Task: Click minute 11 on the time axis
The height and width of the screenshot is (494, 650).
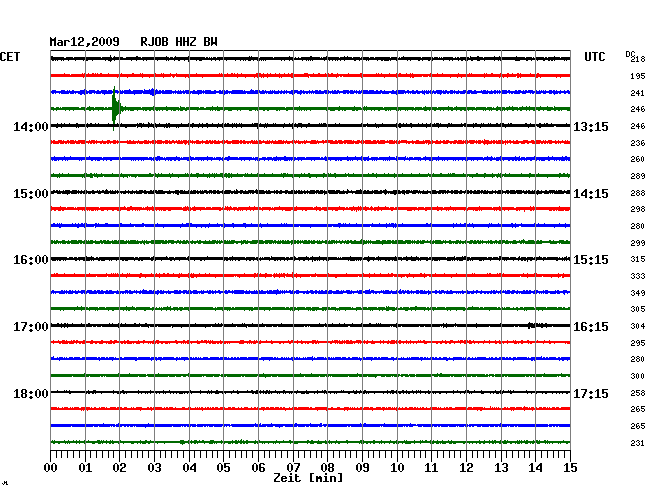Action: pos(431,467)
